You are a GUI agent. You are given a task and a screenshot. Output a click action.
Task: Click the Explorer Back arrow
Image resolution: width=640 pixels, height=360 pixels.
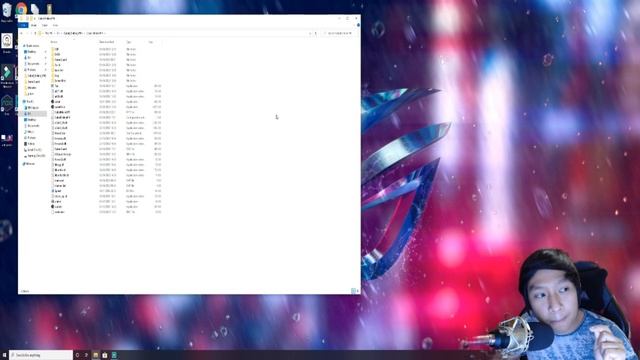coord(22,33)
